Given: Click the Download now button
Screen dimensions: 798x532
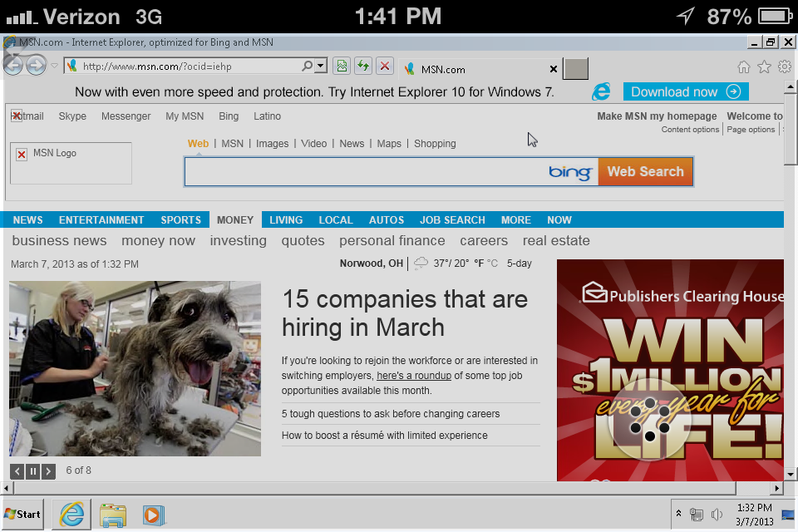Looking at the screenshot, I should tap(686, 91).
